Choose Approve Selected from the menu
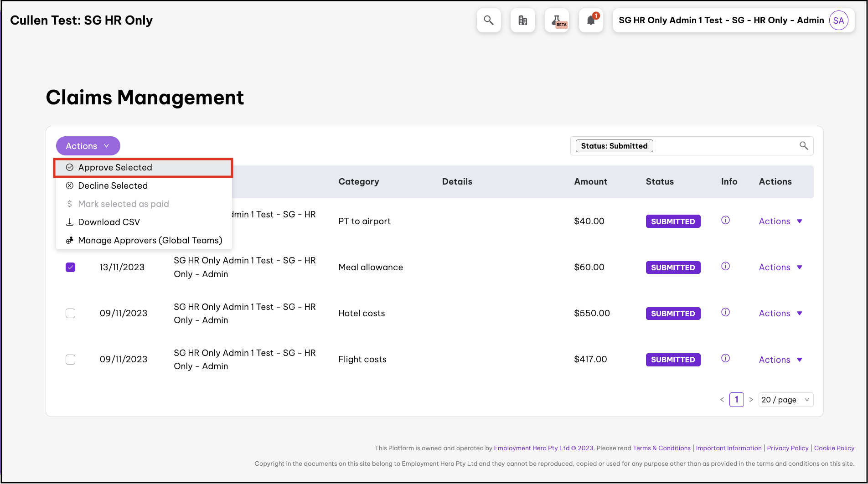Image resolution: width=868 pixels, height=484 pixels. coord(115,168)
